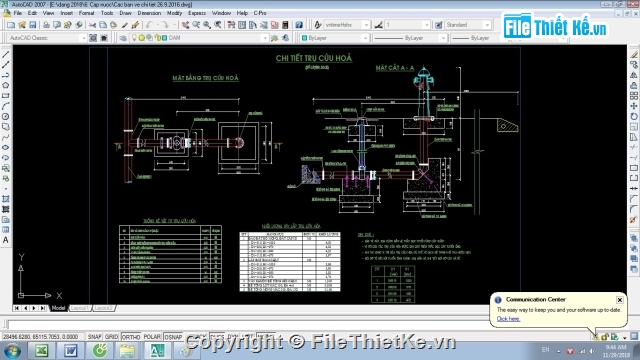Viewport: 640px width, 360px height.
Task: Open the Windows Start button
Action: tap(12, 351)
